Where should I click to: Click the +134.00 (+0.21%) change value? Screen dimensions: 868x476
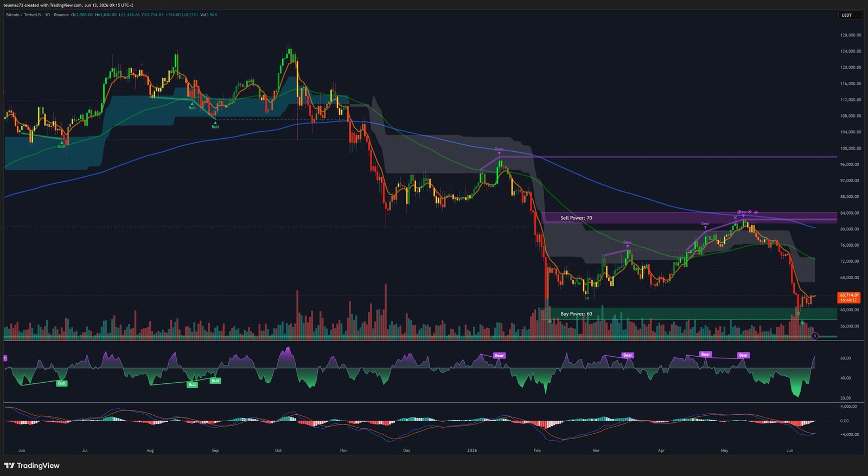(182, 15)
